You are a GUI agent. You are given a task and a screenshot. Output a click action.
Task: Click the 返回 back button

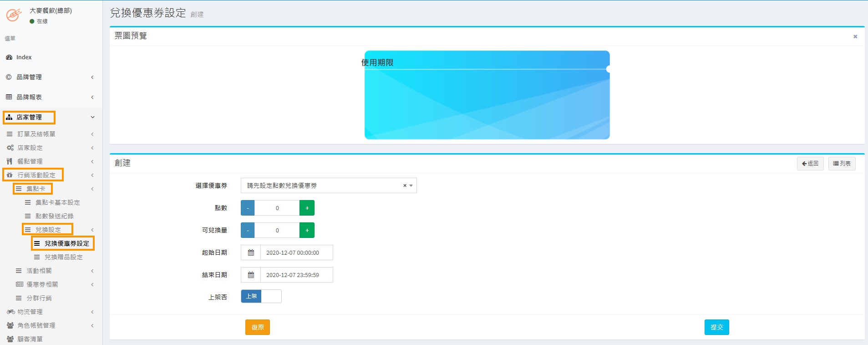point(810,164)
